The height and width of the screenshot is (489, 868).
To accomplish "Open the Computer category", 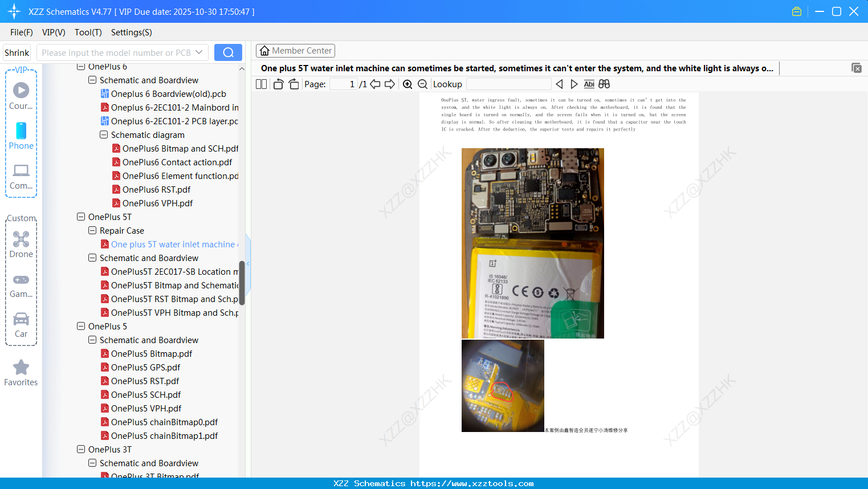I will tap(21, 176).
